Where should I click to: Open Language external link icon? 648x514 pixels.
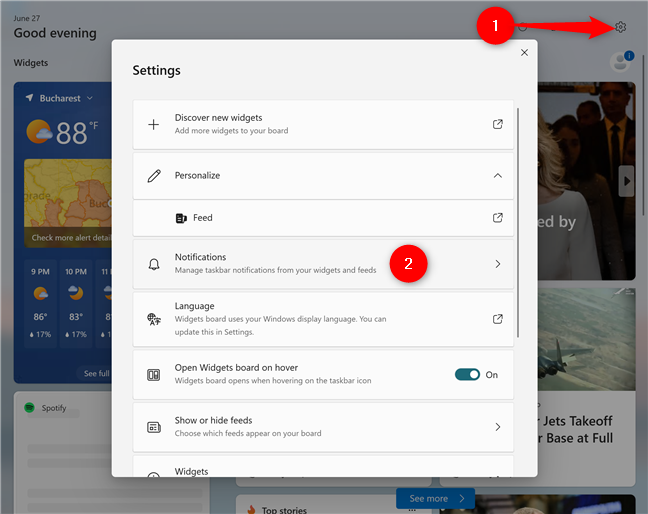click(498, 319)
